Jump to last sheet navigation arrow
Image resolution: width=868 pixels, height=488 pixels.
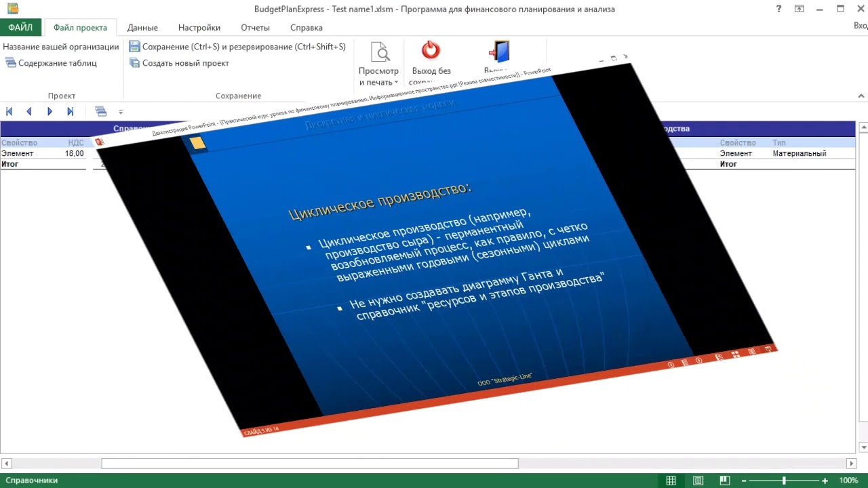pos(70,112)
